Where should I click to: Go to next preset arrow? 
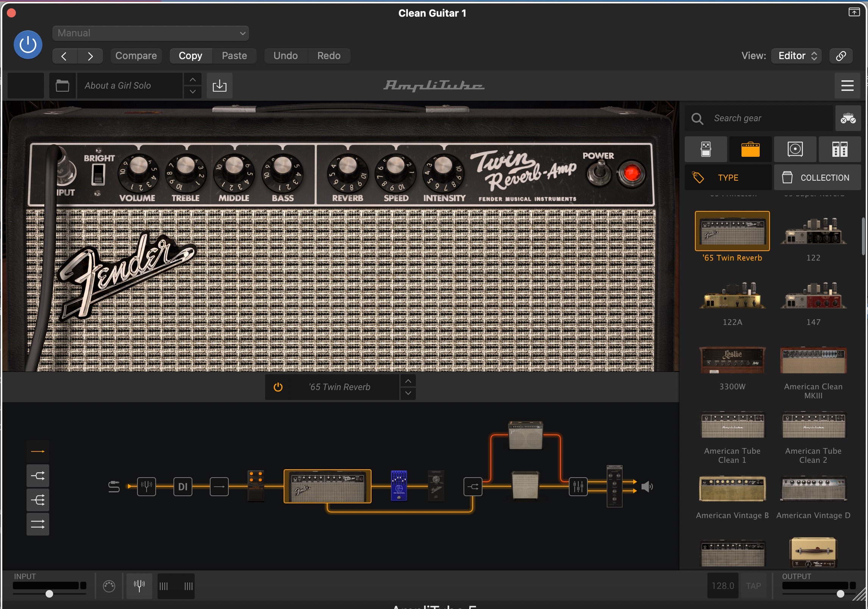click(90, 56)
